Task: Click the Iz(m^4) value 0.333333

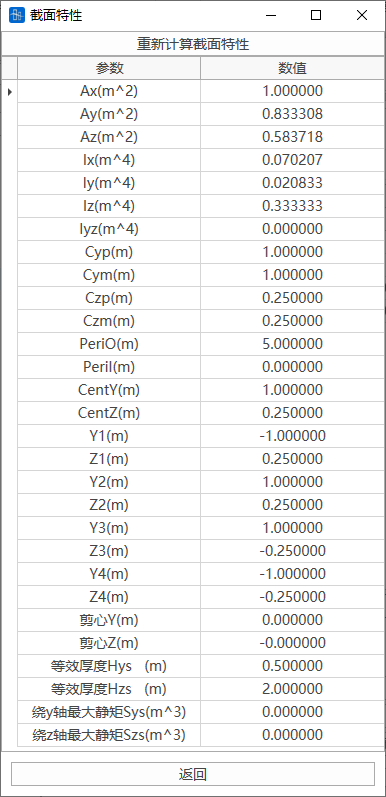Action: pyautogui.click(x=292, y=206)
